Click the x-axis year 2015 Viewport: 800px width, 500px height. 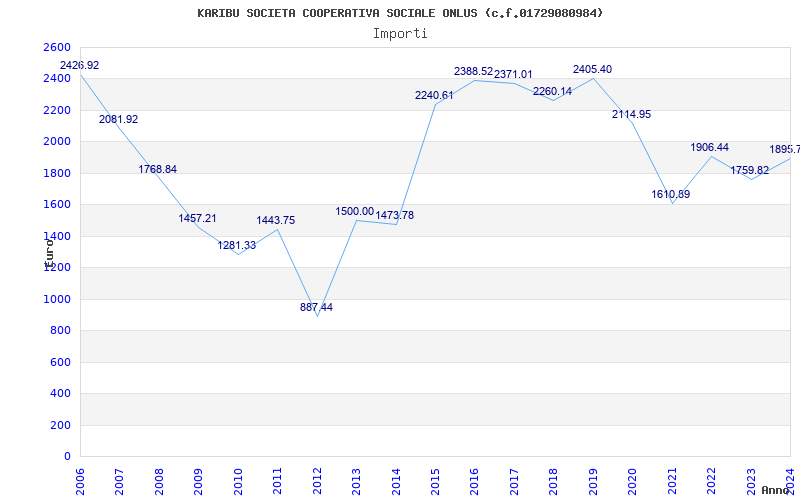coord(435,481)
